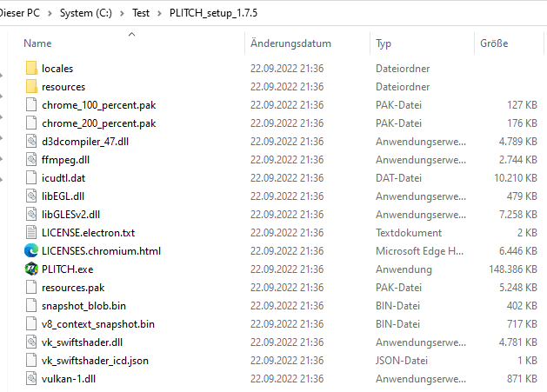Click the chrome_200_percent.pak file icon
The width and height of the screenshot is (547, 392).
pos(31,123)
